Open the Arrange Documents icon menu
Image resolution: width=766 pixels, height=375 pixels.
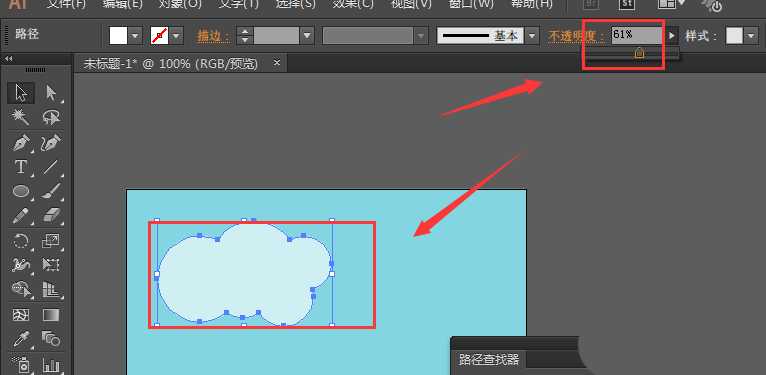[x=671, y=4]
